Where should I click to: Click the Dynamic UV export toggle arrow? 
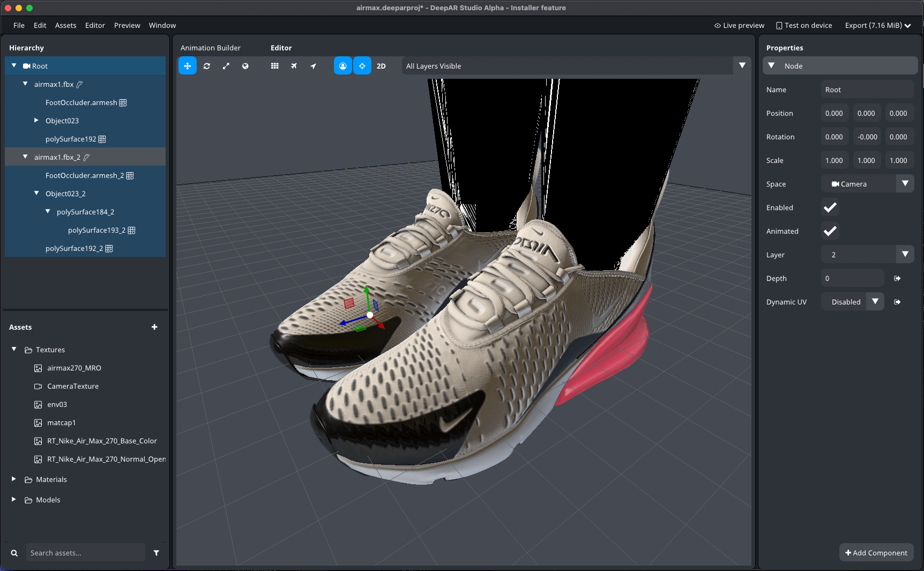(898, 301)
